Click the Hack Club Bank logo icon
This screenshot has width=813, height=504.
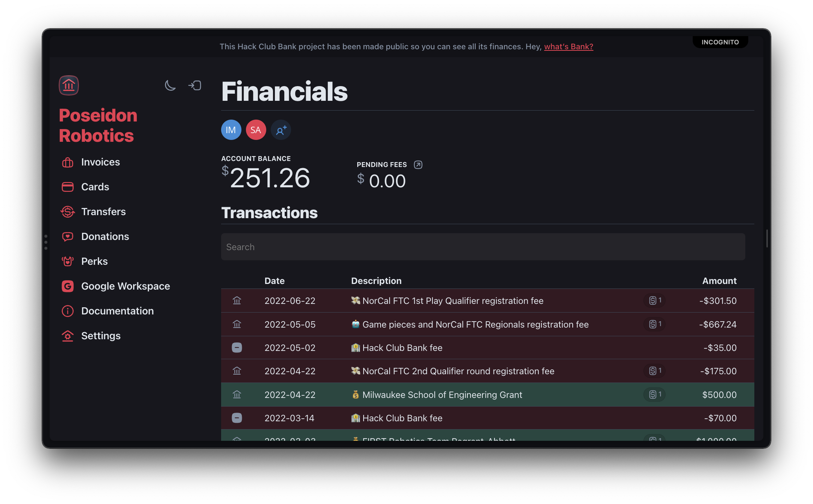pyautogui.click(x=69, y=85)
